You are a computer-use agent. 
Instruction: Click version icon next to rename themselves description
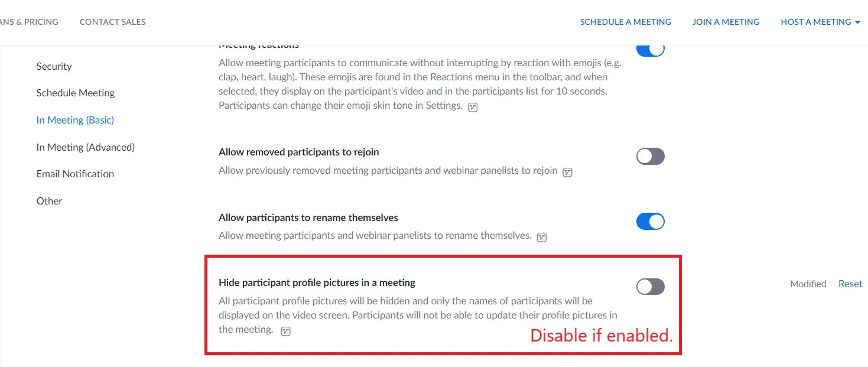(541, 238)
